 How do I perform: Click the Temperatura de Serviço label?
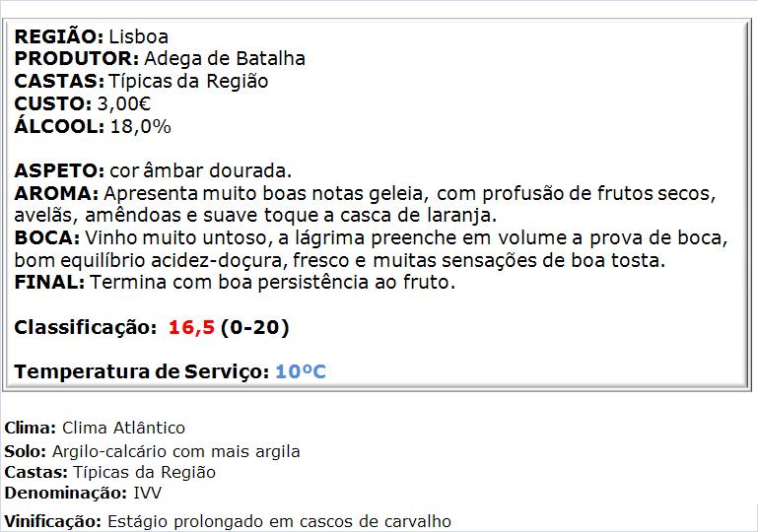[x=142, y=371]
